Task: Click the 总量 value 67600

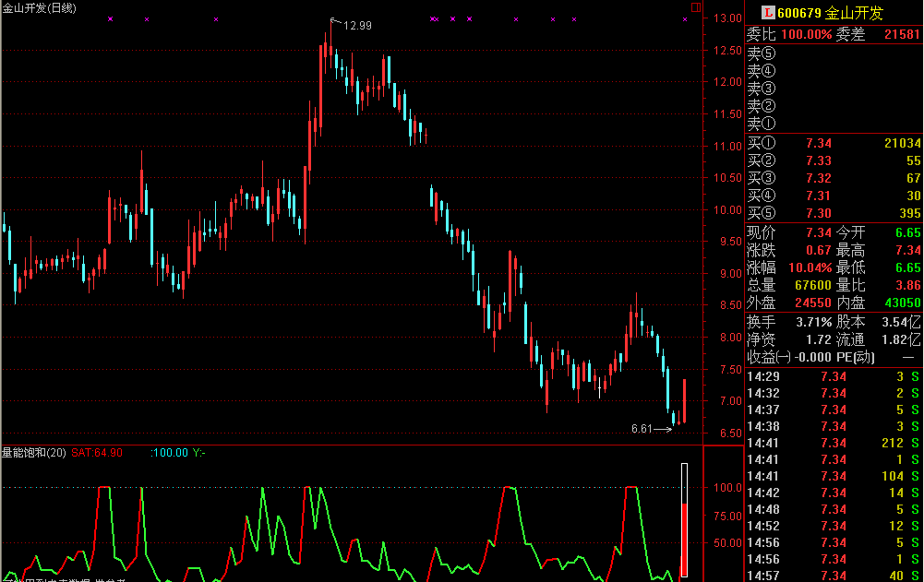Action: tap(813, 285)
